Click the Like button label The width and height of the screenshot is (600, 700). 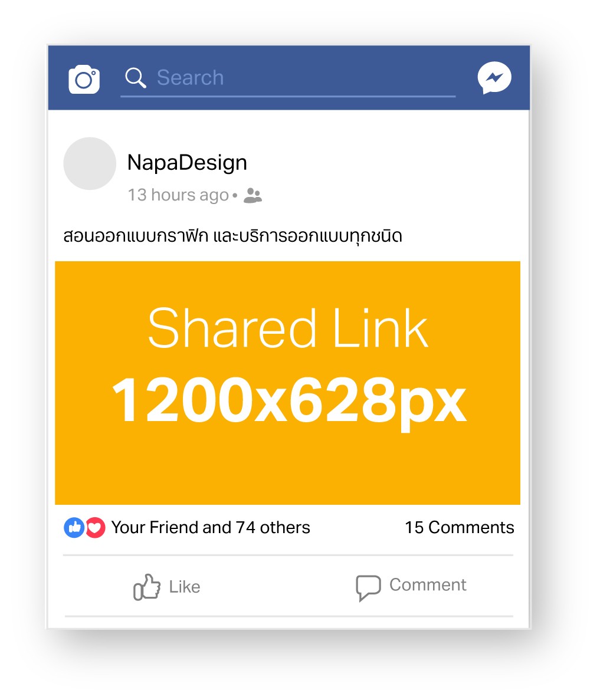[x=185, y=587]
